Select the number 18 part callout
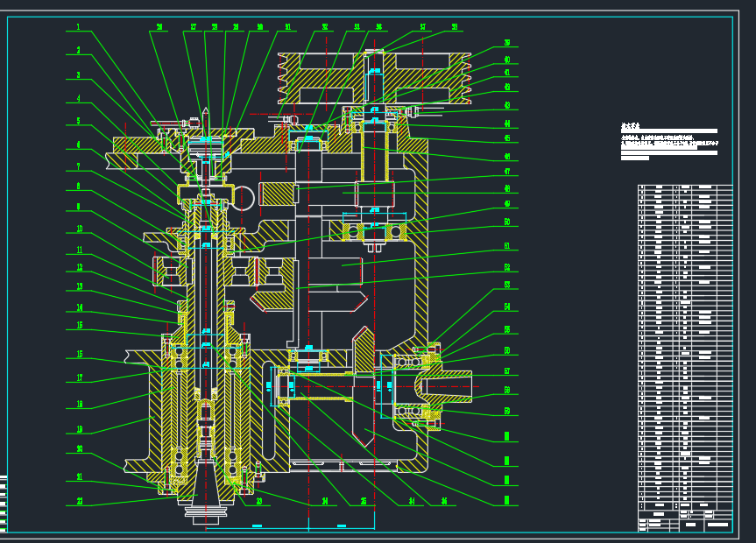The height and width of the screenshot is (543, 756). pos(80,404)
